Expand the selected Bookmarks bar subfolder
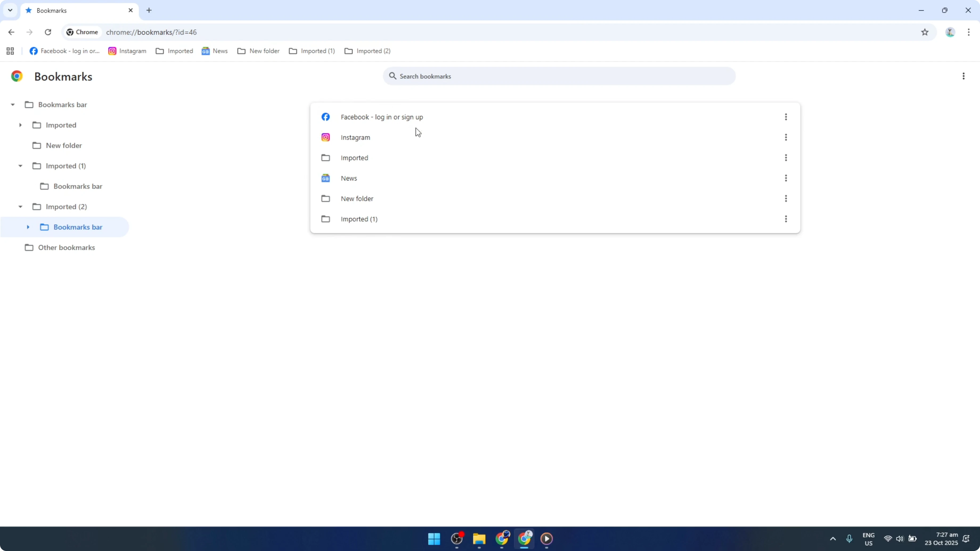This screenshot has height=551, width=980. (x=28, y=227)
